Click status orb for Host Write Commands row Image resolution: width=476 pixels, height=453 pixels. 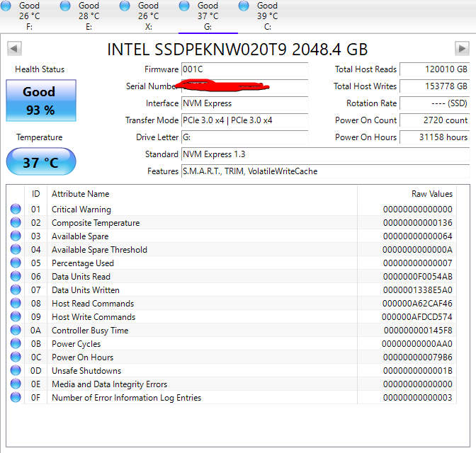pyautogui.click(x=16, y=316)
